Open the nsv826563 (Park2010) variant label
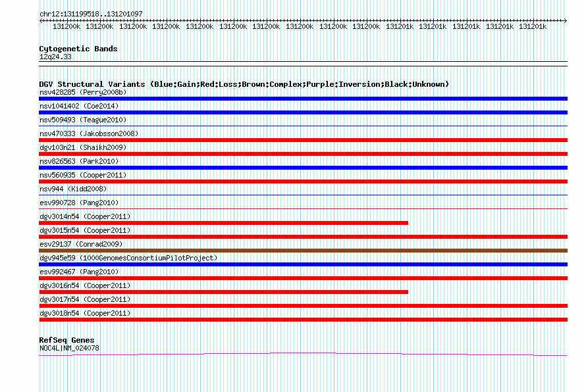586x392 pixels. 79,161
